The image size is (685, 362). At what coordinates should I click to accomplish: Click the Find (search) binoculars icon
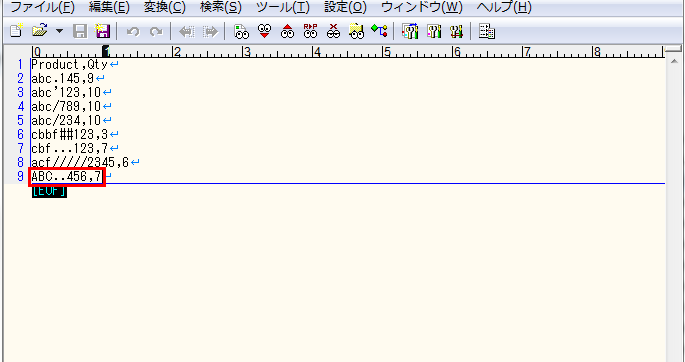click(242, 31)
